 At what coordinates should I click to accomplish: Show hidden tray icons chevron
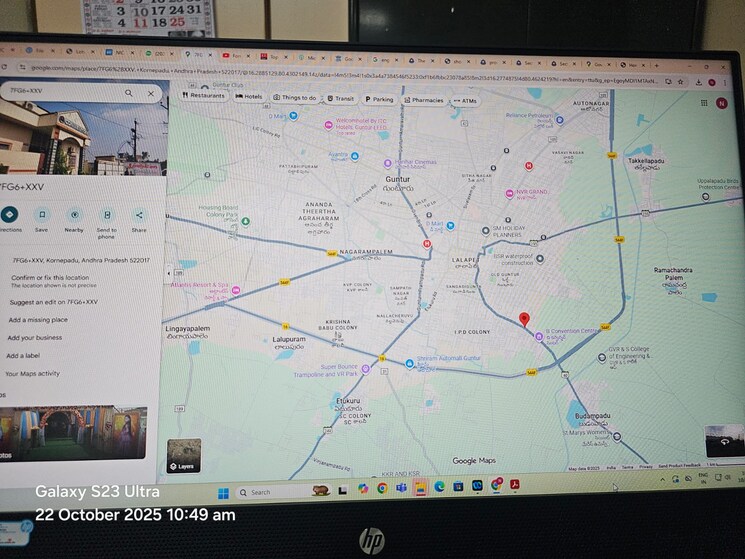662,480
